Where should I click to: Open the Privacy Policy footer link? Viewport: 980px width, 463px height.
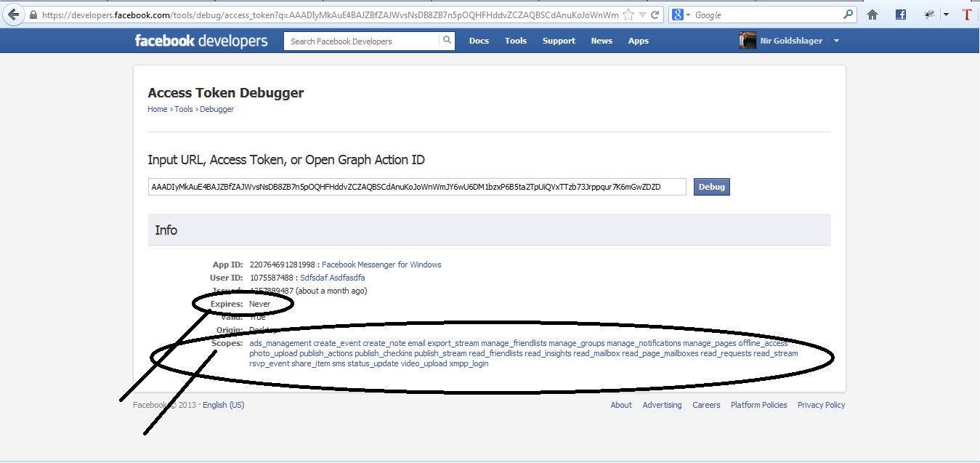click(822, 405)
